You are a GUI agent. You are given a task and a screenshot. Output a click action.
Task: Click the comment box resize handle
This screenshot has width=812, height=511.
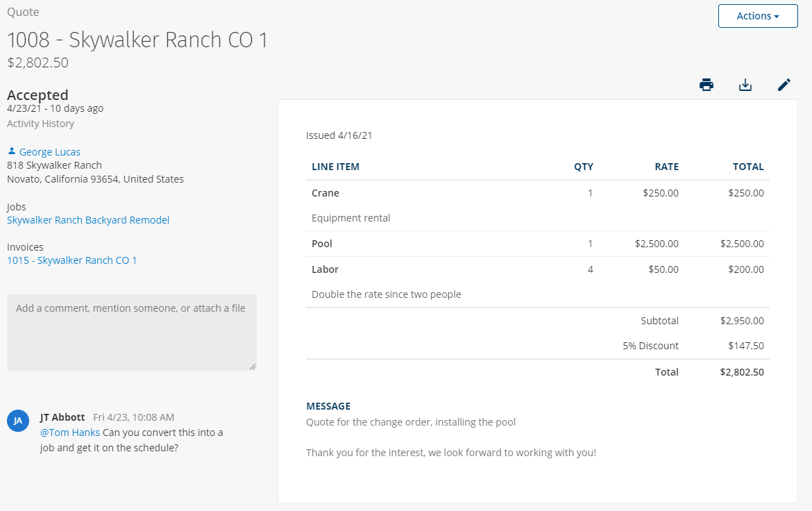pos(252,366)
